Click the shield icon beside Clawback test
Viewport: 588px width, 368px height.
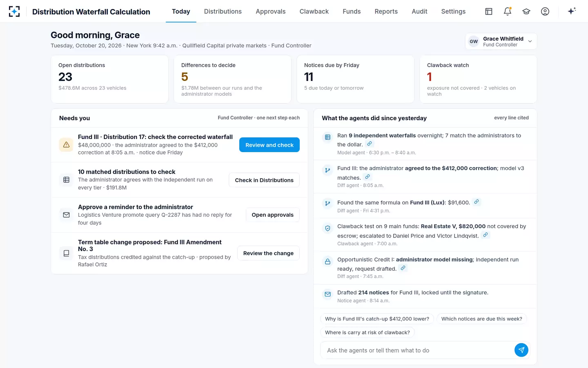click(327, 228)
